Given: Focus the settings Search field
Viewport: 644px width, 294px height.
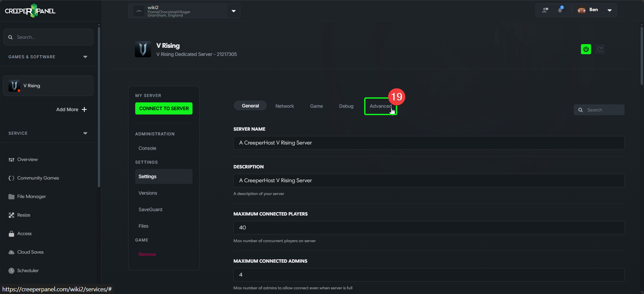Looking at the screenshot, I should 599,110.
